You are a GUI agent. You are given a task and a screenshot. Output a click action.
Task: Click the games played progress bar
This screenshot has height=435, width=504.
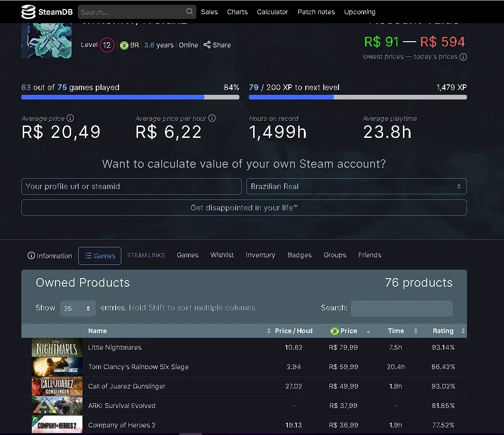coord(130,97)
